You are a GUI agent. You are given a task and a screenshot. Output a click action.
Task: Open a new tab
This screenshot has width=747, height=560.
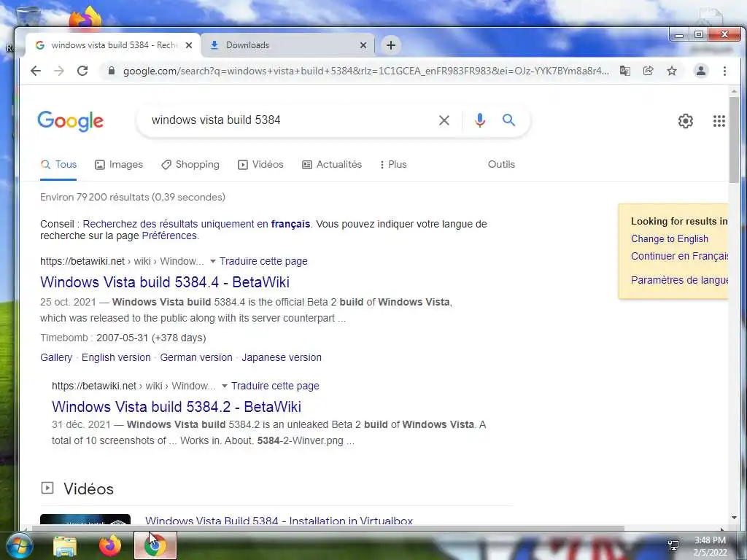tap(391, 45)
